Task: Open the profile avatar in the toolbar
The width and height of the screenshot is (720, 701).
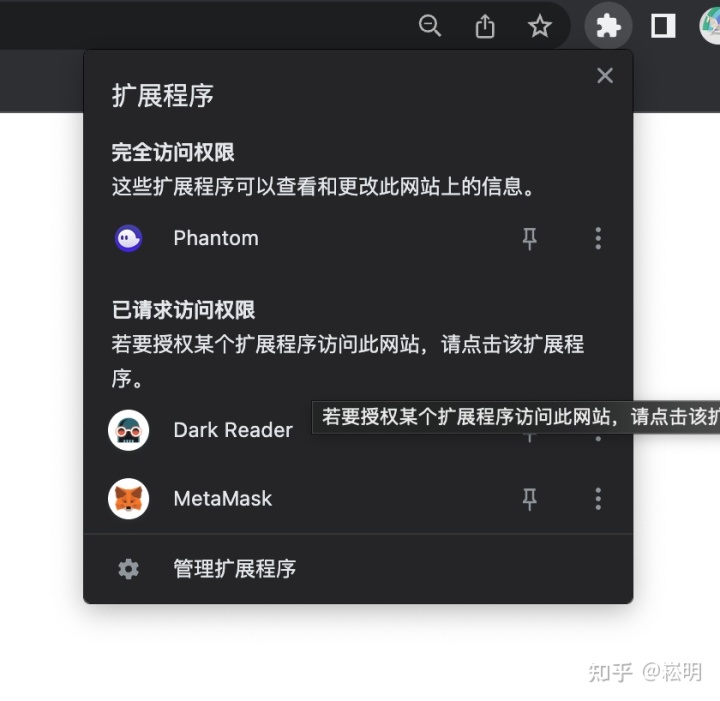Action: 711,27
